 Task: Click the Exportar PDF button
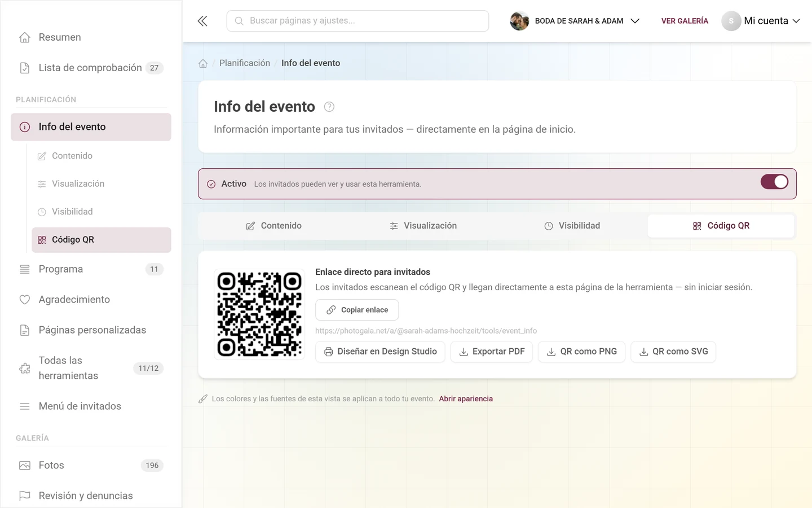coord(492,352)
